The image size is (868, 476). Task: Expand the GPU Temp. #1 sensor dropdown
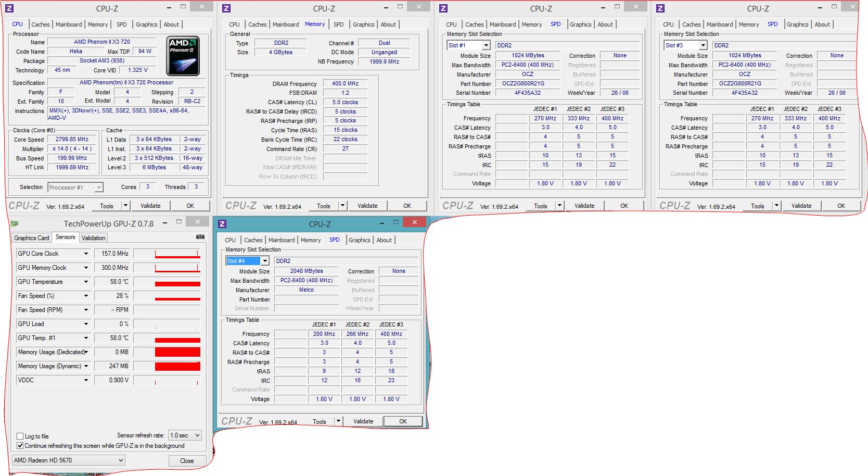[x=86, y=338]
